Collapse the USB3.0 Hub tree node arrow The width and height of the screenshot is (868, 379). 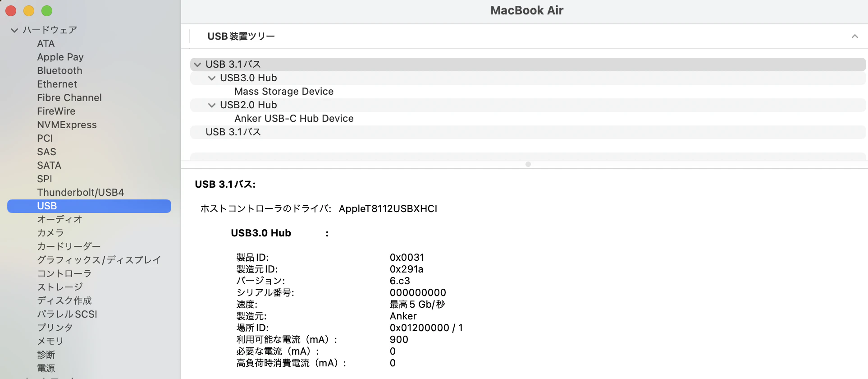pyautogui.click(x=212, y=78)
